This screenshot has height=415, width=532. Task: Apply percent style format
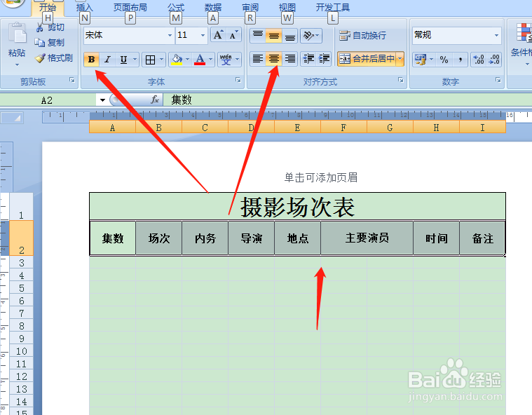(444, 60)
